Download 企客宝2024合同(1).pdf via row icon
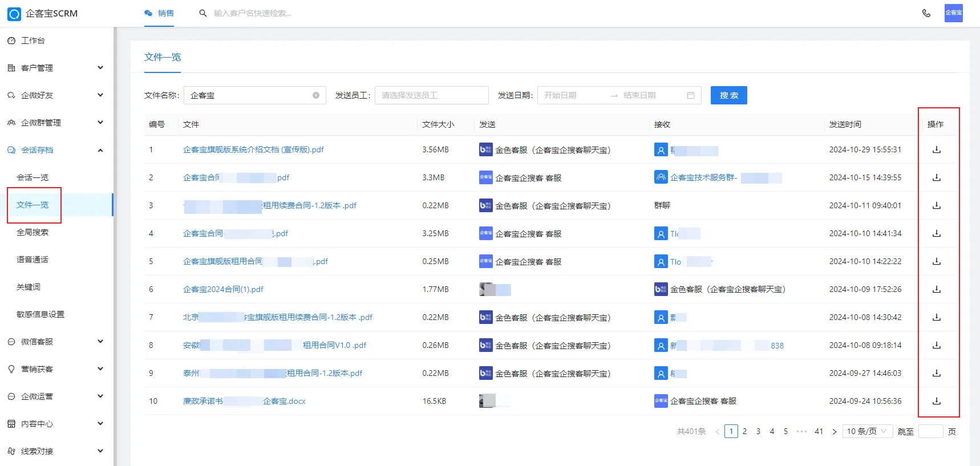980x466 pixels. tap(936, 289)
